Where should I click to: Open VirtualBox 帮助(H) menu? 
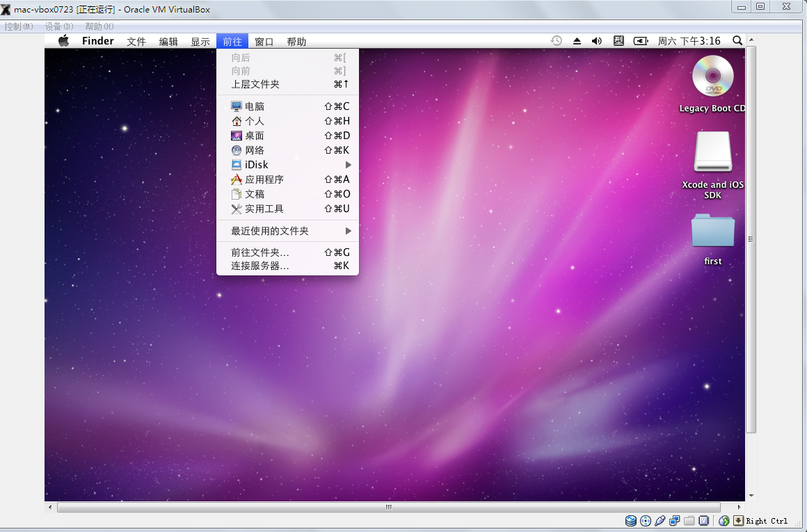[x=99, y=26]
